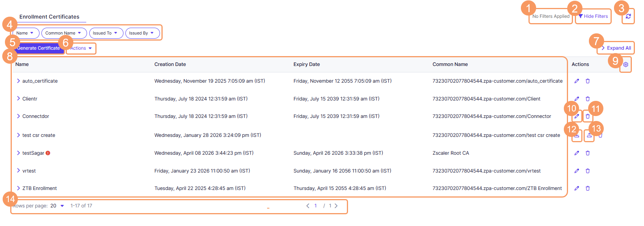Open the Issued By filter dropdown
Viewport: 644px width, 226px height.
[142, 33]
